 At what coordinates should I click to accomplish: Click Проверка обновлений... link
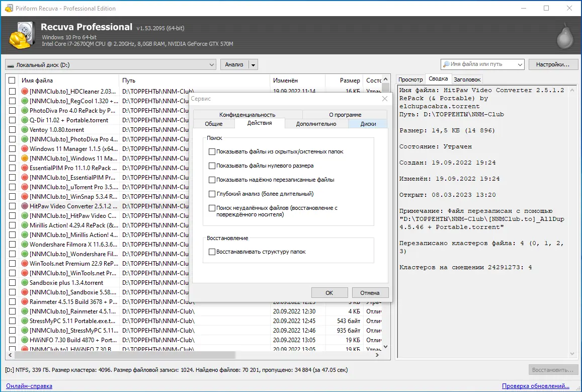[535, 386]
